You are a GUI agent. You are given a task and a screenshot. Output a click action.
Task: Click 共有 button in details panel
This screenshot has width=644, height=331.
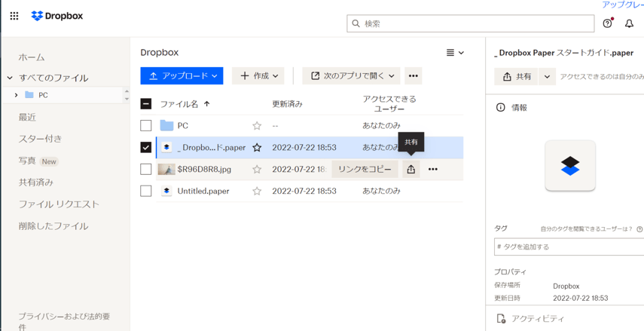tap(516, 76)
